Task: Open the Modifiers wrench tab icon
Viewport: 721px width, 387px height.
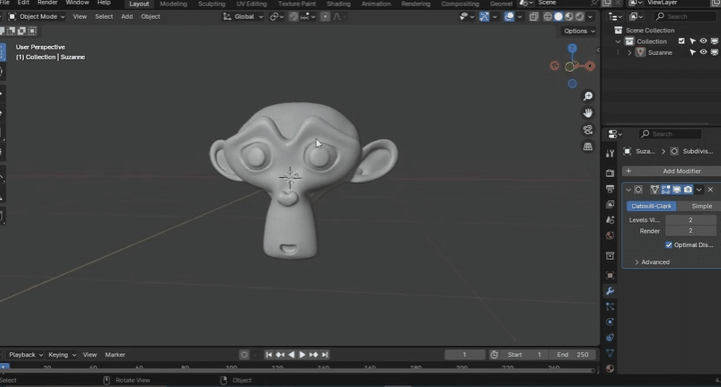Action: point(610,291)
